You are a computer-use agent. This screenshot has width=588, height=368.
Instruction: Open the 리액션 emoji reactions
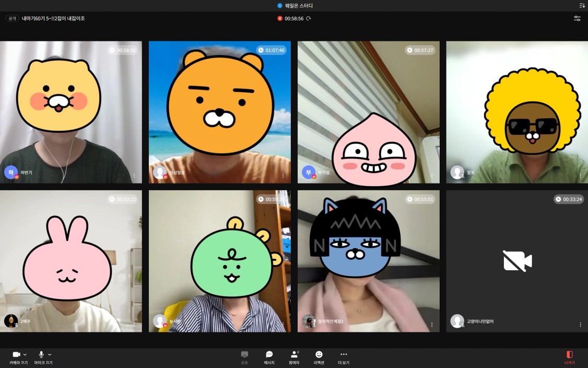point(319,357)
